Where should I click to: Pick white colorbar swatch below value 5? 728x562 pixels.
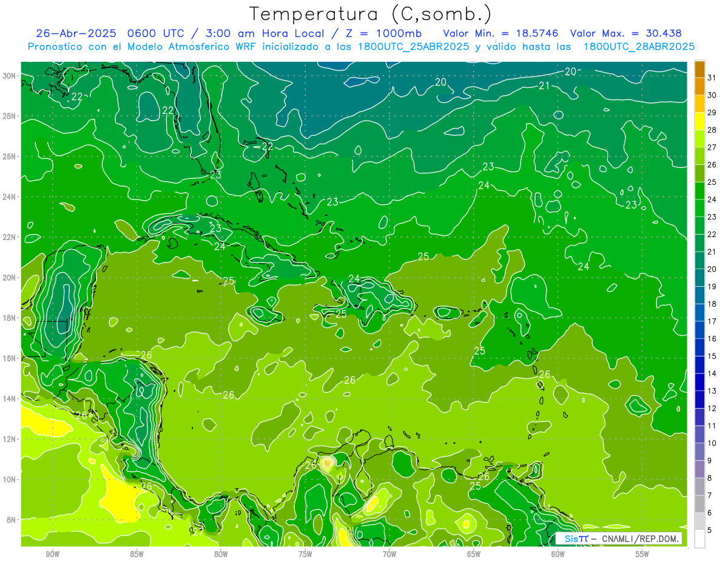[x=699, y=539]
